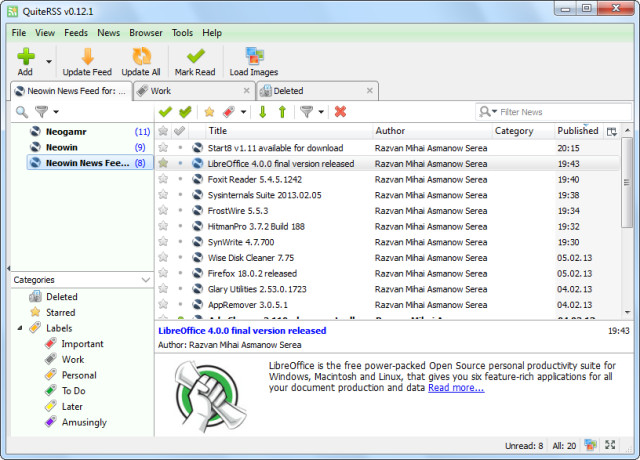The width and height of the screenshot is (640, 460).
Task: Open the Browser menu
Action: (146, 33)
